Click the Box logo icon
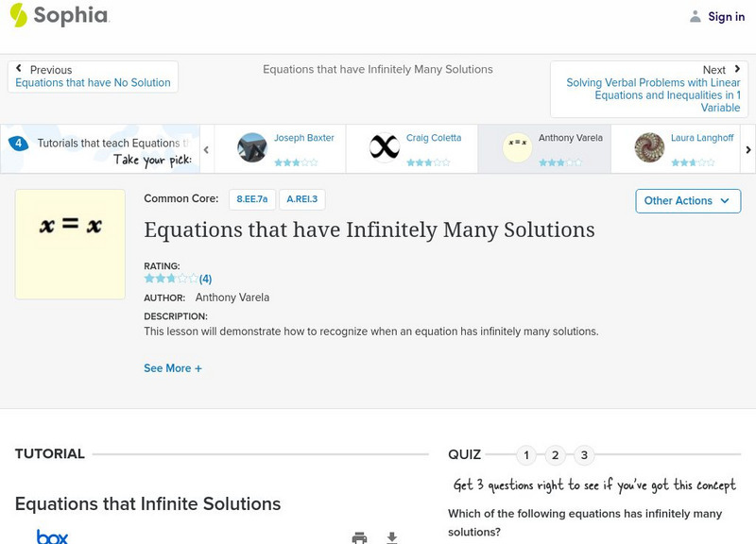 click(52, 536)
